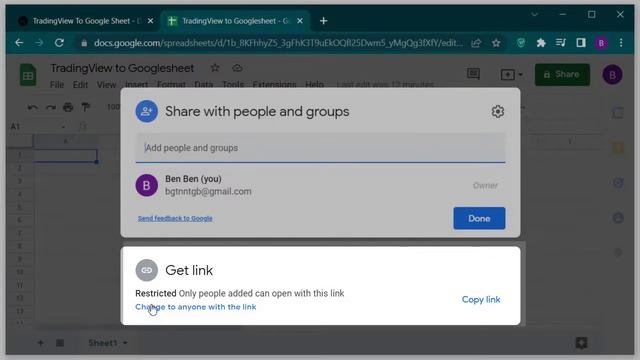Open a new browser tab
The image size is (640, 360).
(x=324, y=21)
